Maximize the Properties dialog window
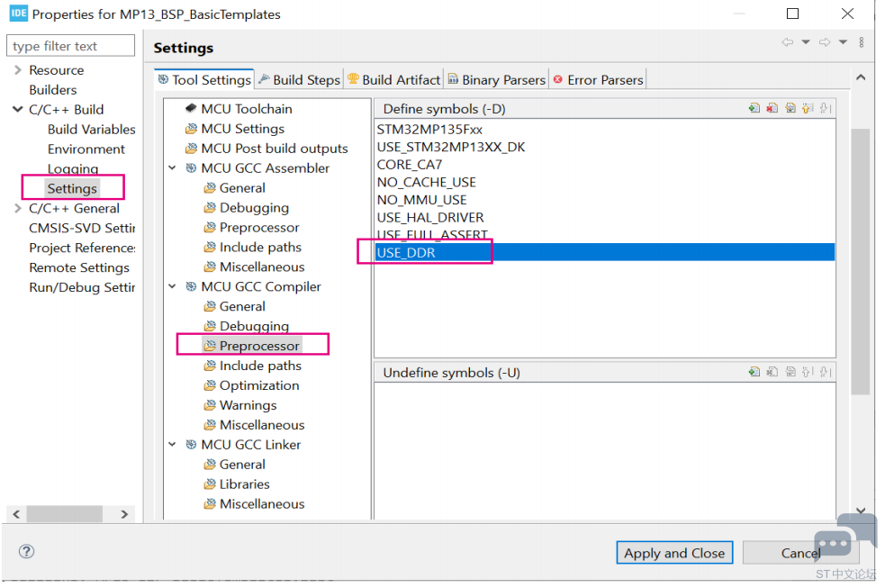Screen dimensions: 885x588 click(x=793, y=14)
